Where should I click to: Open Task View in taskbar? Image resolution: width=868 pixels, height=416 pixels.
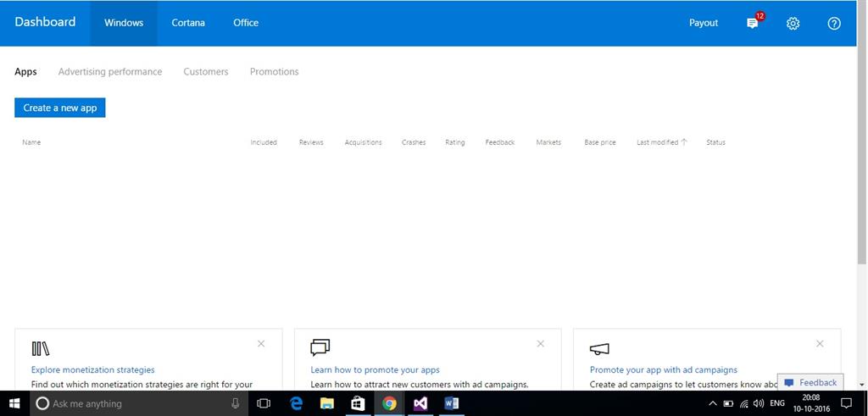[264, 403]
